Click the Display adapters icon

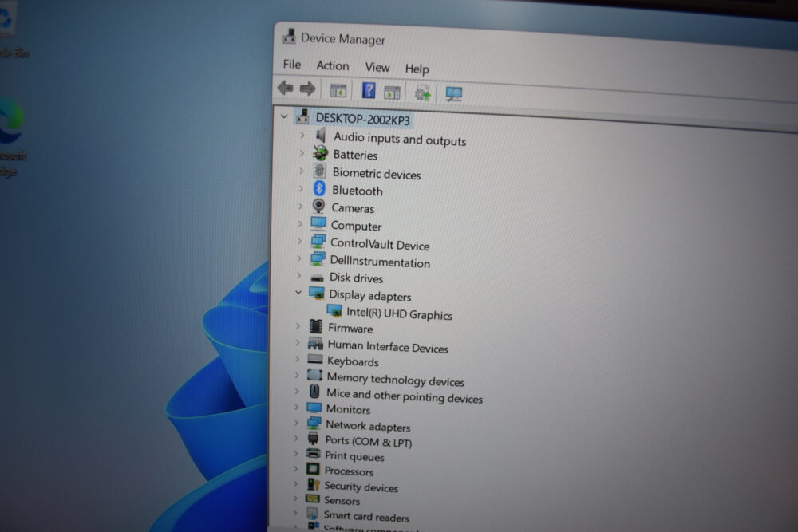tap(317, 294)
